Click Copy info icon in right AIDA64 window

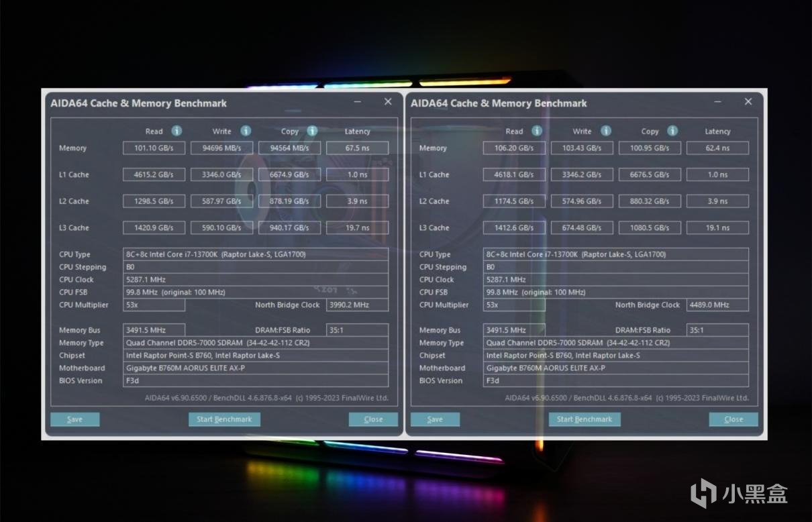[x=672, y=131]
